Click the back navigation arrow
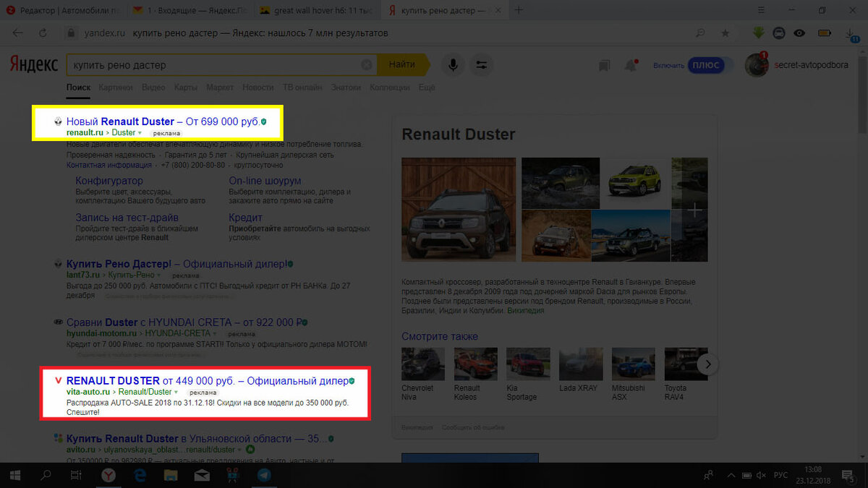Viewport: 868px width, 488px height. pyautogui.click(x=17, y=33)
